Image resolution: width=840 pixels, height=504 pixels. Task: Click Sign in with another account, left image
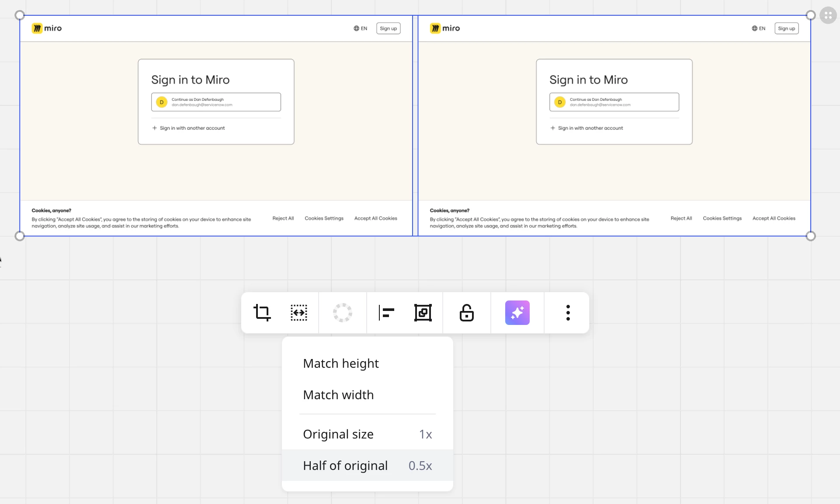[x=192, y=128]
